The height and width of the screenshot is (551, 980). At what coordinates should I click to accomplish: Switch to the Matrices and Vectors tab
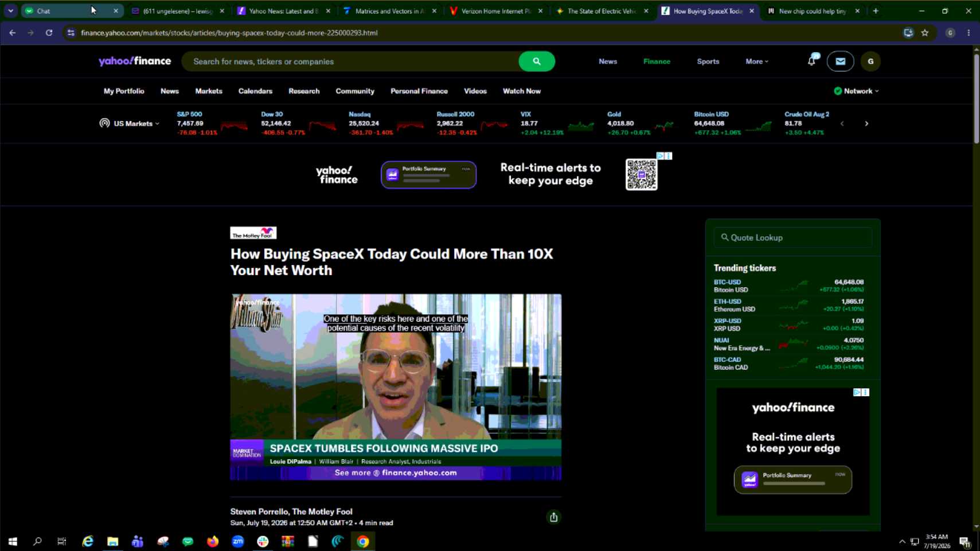pyautogui.click(x=389, y=11)
